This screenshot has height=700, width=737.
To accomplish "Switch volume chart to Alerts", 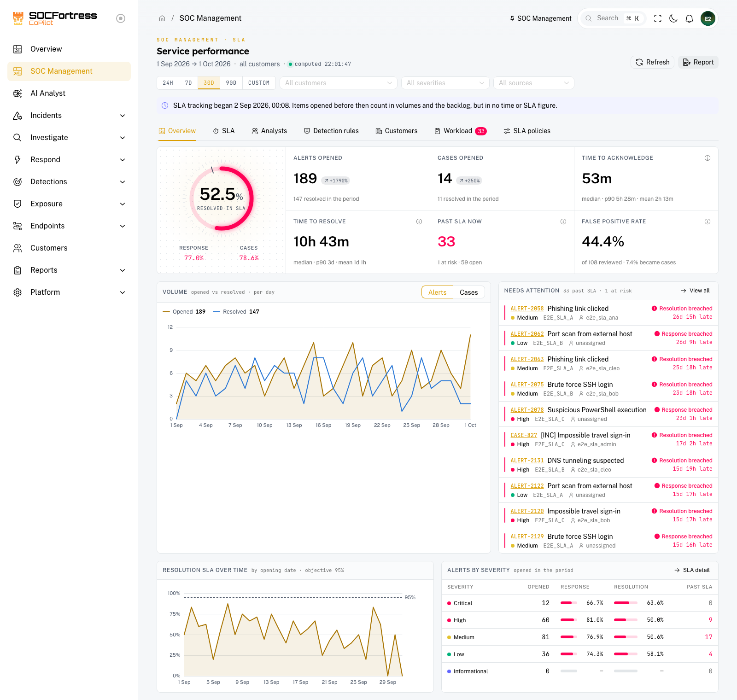I will 438,292.
